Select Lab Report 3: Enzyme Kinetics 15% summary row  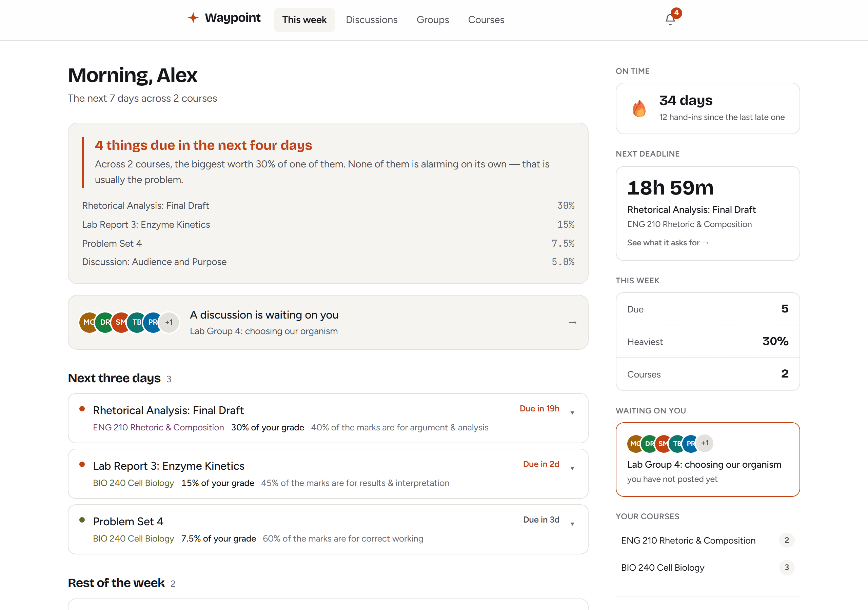click(328, 224)
